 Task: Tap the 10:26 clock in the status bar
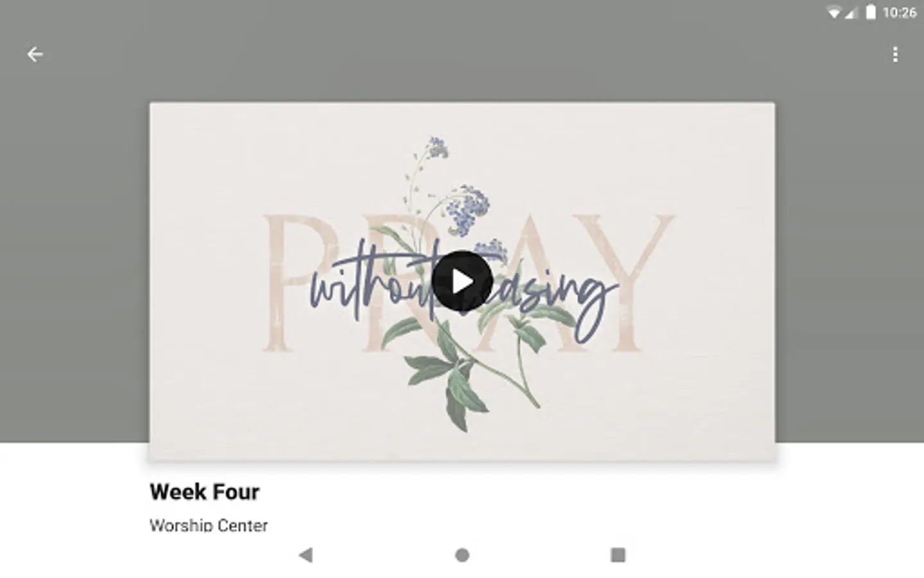(900, 12)
